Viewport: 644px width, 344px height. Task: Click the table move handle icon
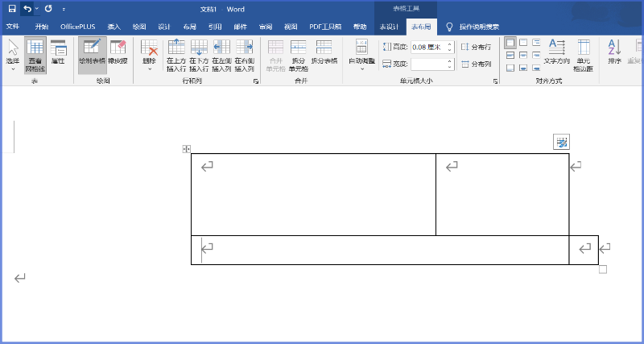186,149
